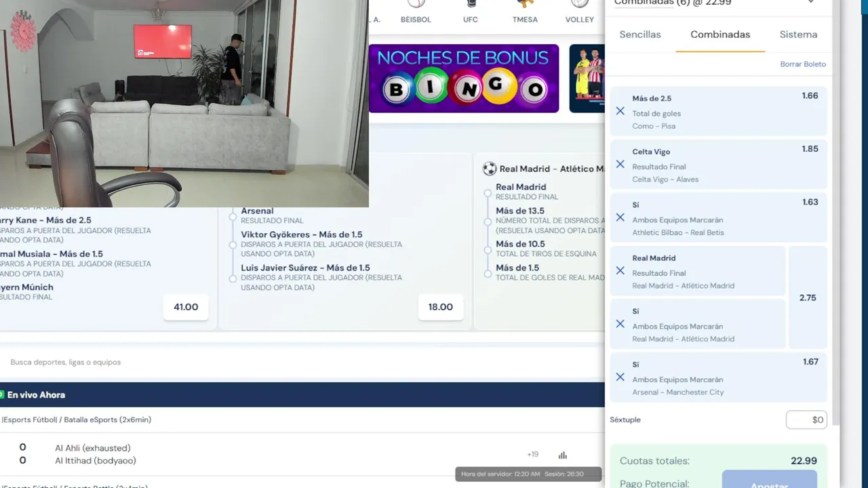The width and height of the screenshot is (868, 488).
Task: Switch to the Sistema tab
Action: [x=798, y=35]
